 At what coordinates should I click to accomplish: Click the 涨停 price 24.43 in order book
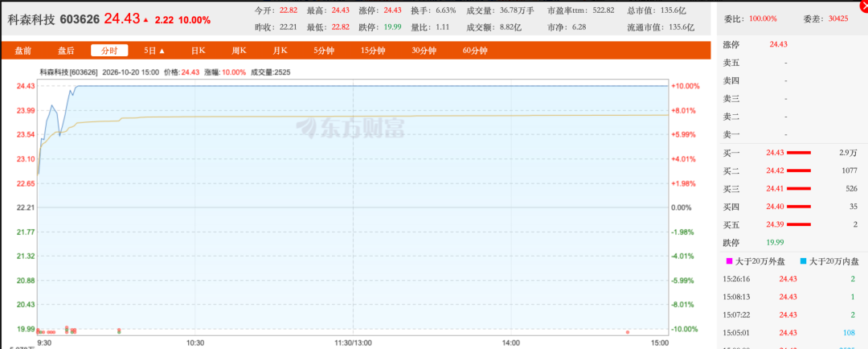click(x=780, y=44)
